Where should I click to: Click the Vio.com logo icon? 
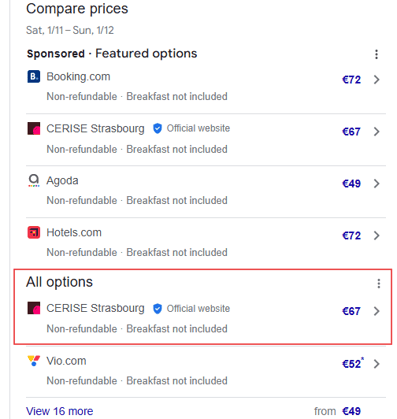coord(34,361)
